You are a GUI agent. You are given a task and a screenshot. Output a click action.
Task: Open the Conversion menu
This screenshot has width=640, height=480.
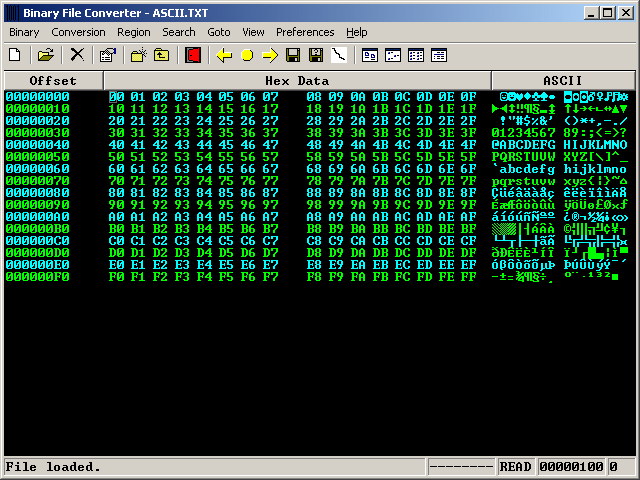click(x=78, y=32)
